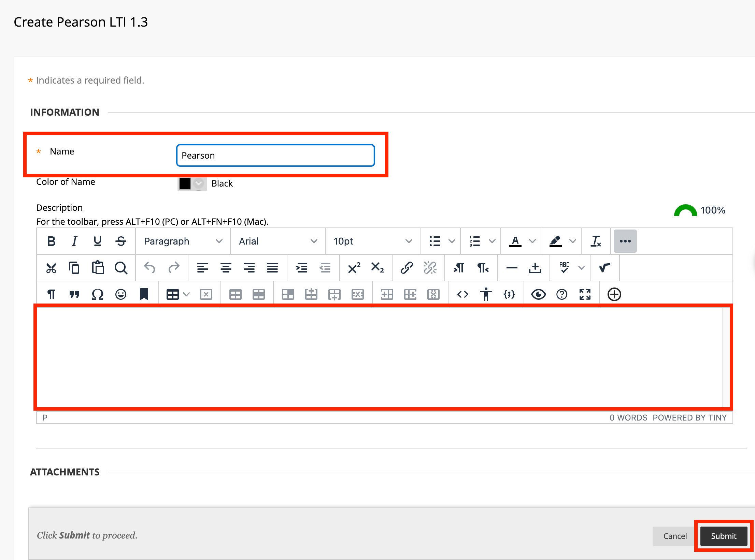Expand bullet list style options

tap(452, 241)
